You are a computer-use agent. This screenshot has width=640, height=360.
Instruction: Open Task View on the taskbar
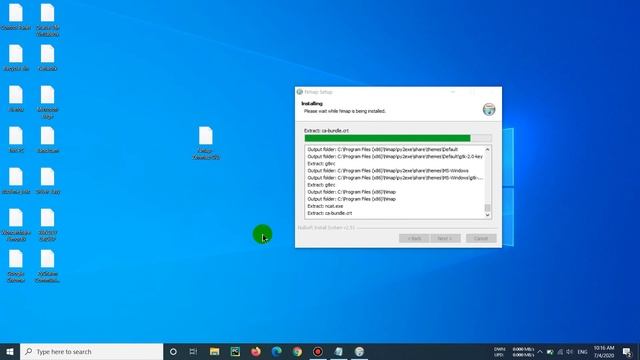pos(193,352)
